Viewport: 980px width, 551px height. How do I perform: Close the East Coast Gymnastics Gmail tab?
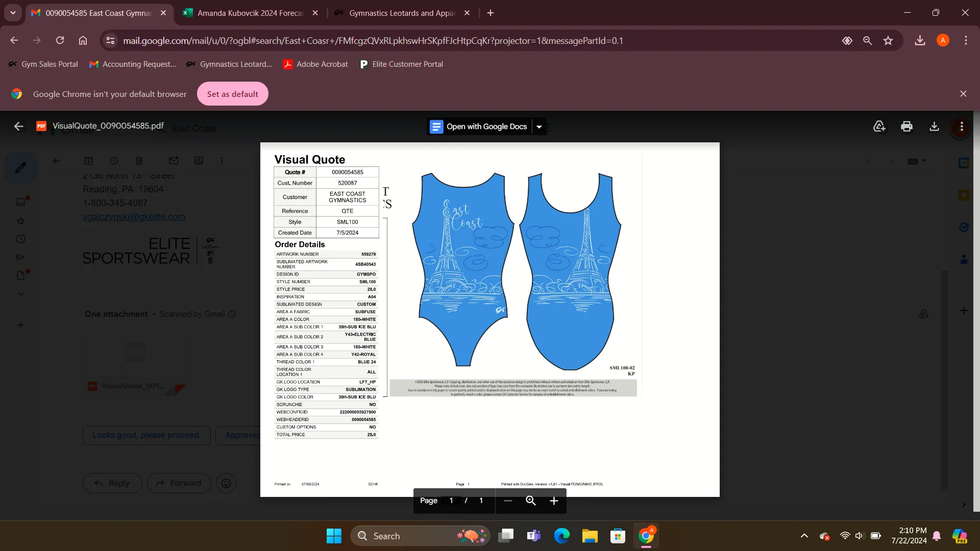[163, 13]
